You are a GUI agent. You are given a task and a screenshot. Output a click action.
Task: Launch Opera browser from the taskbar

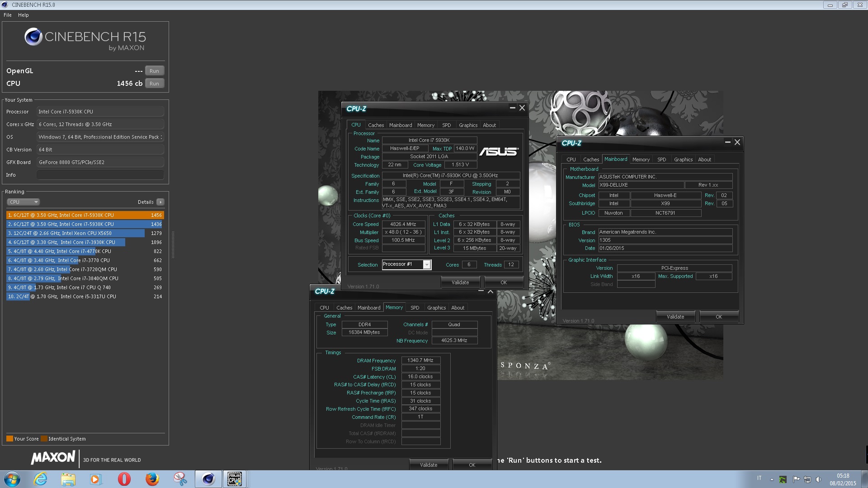coord(124,479)
